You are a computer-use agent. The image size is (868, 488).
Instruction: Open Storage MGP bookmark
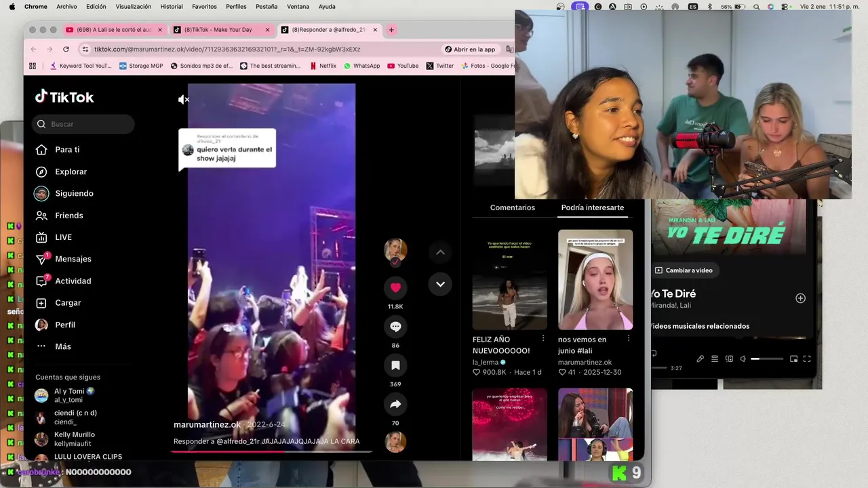141,66
